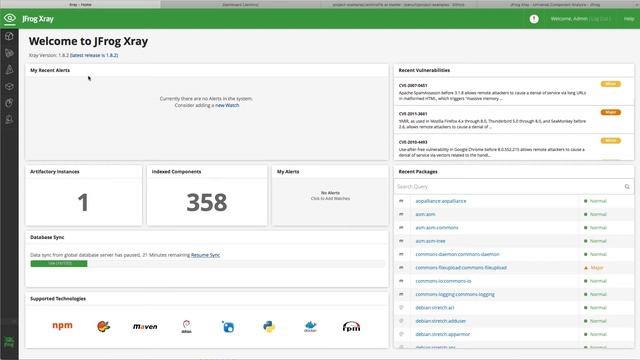
Task: Click the JFrog Xray eye logo
Action: coord(9,18)
